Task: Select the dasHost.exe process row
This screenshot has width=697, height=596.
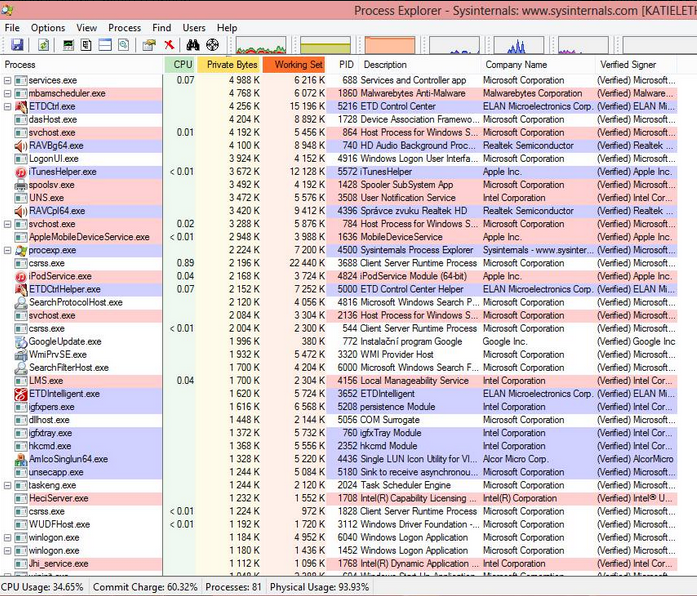Action: [x=339, y=120]
